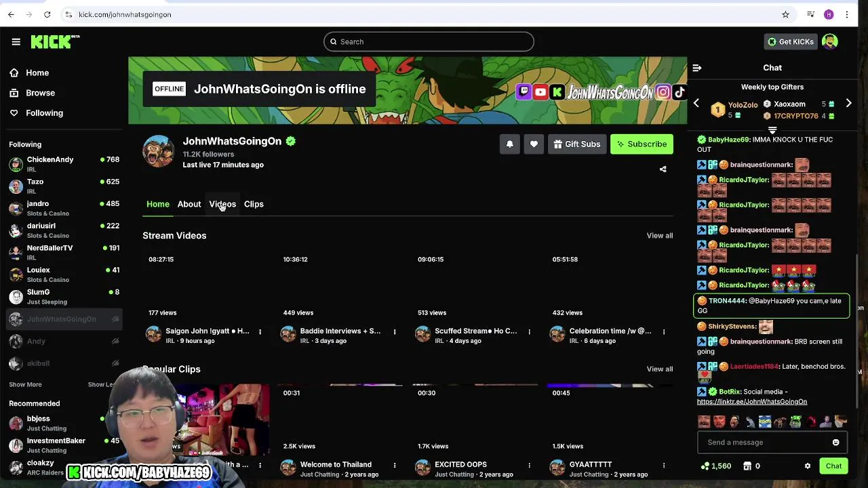Bookmark this page with the star
868x488 pixels.
coord(785,14)
